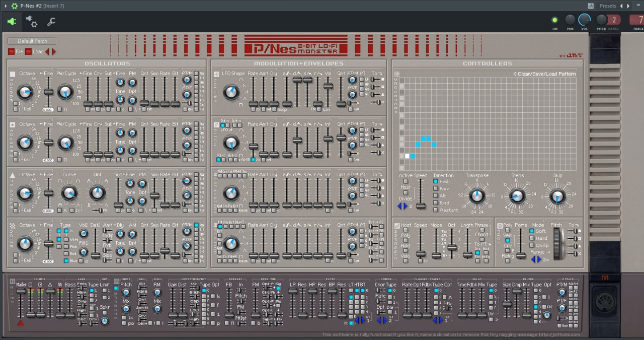Click the red triangle below Master fader
This screenshot has width=644, height=340.
point(21,323)
